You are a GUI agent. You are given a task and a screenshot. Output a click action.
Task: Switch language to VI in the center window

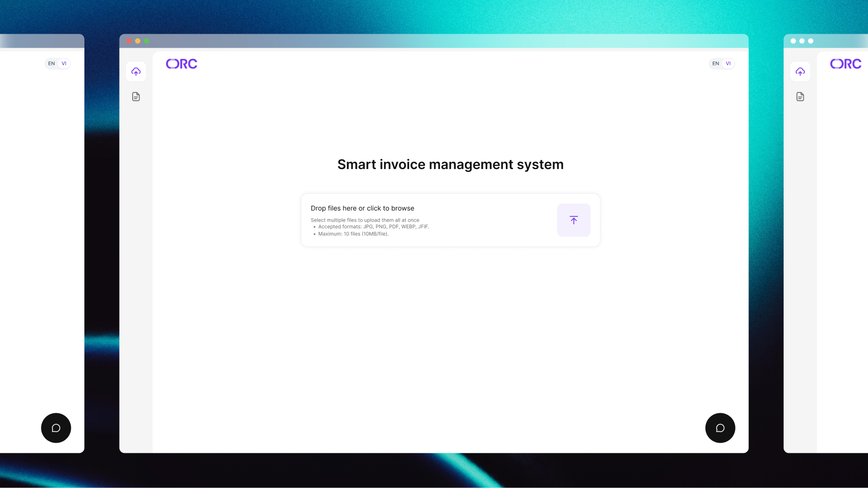(x=728, y=64)
